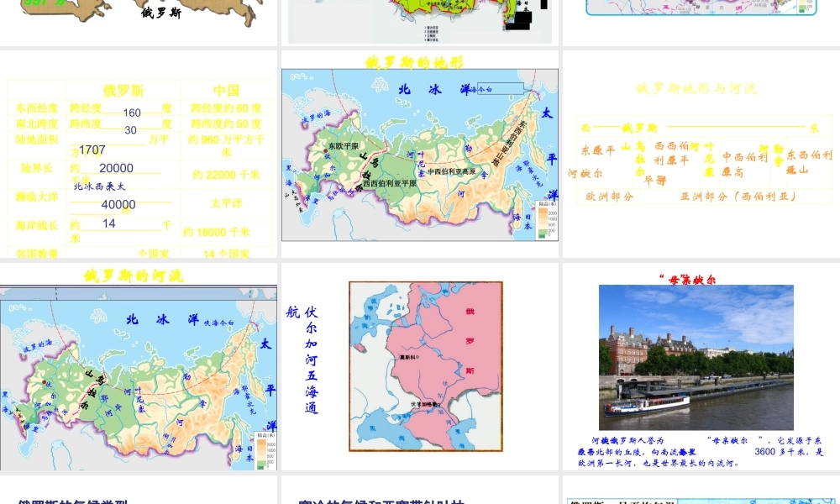
Task: Click the elevation legend on the rivers map
Action: tap(266, 450)
